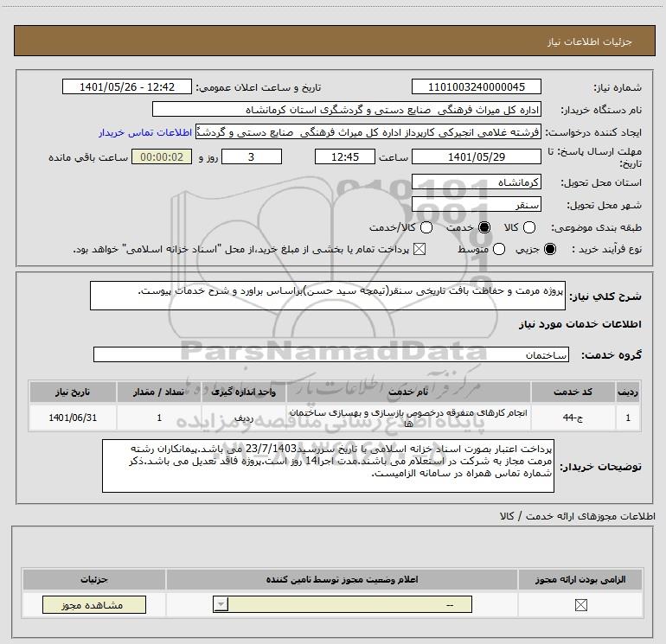
Task: Click the واحد اندازه گیری column header
Action: pyautogui.click(x=243, y=392)
